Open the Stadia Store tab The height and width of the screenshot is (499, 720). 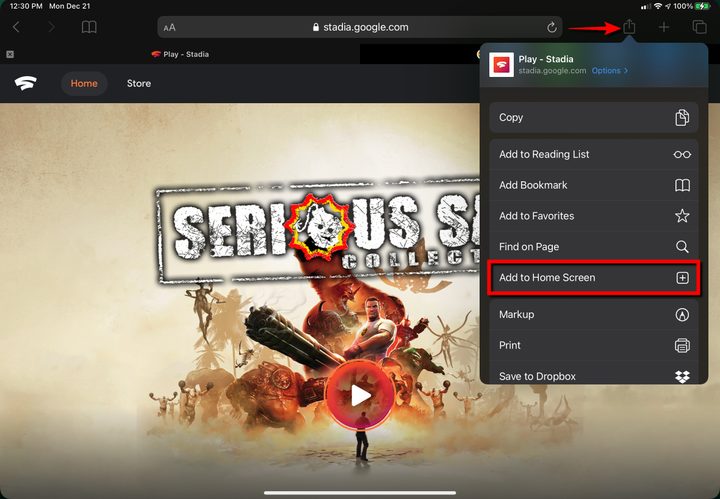click(x=139, y=84)
